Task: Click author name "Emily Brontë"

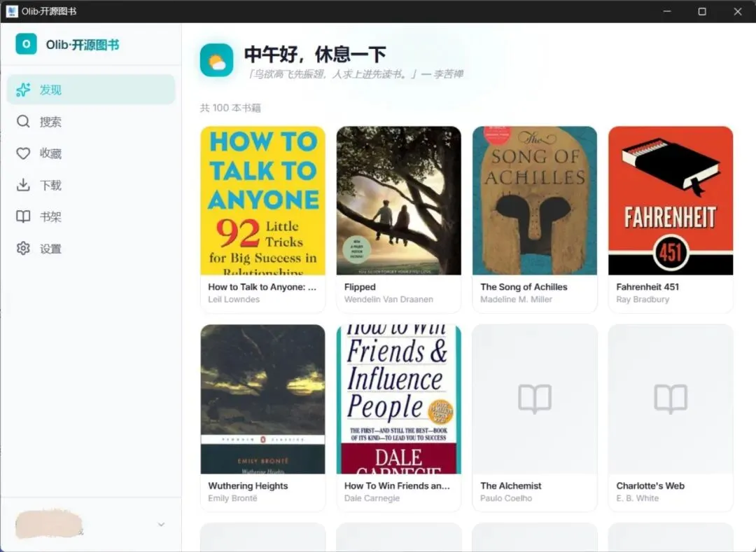Action: point(232,498)
